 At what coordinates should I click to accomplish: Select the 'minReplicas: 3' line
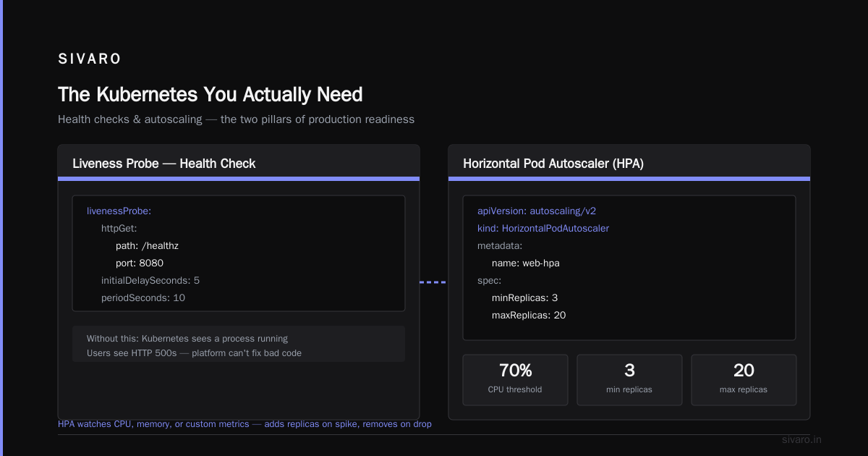(524, 298)
